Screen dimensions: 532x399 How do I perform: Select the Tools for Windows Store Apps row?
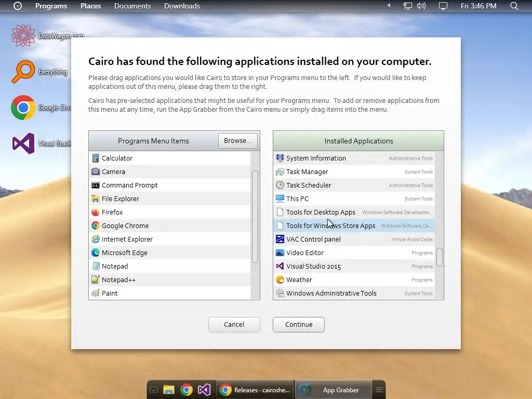[x=354, y=225]
